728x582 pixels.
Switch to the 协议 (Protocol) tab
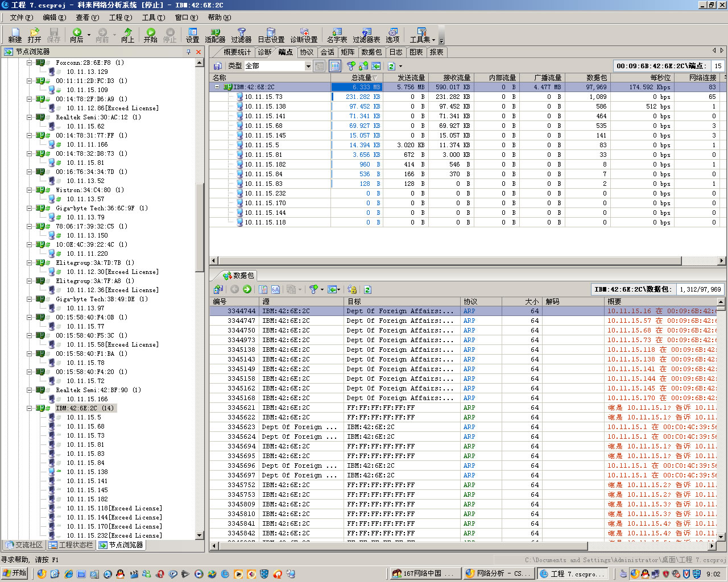point(307,52)
